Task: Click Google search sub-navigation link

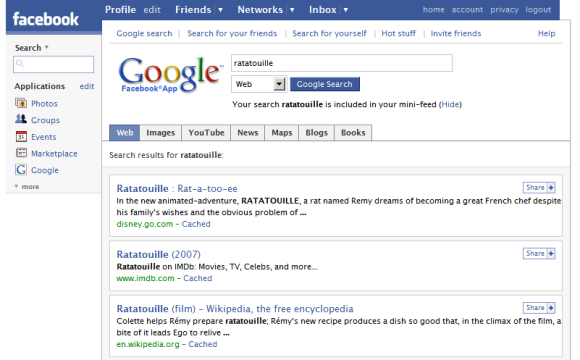Action: (144, 34)
